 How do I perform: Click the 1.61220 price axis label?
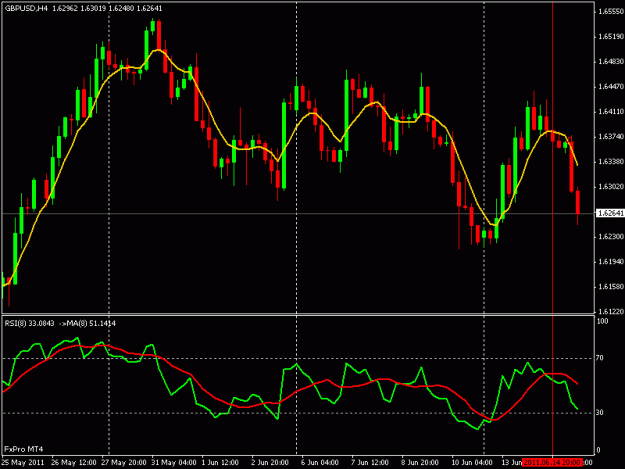click(x=611, y=311)
